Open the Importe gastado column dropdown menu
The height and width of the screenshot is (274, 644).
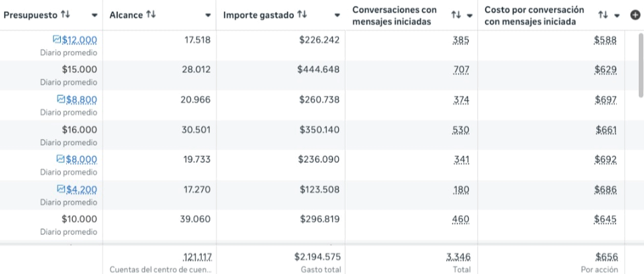coord(337,15)
